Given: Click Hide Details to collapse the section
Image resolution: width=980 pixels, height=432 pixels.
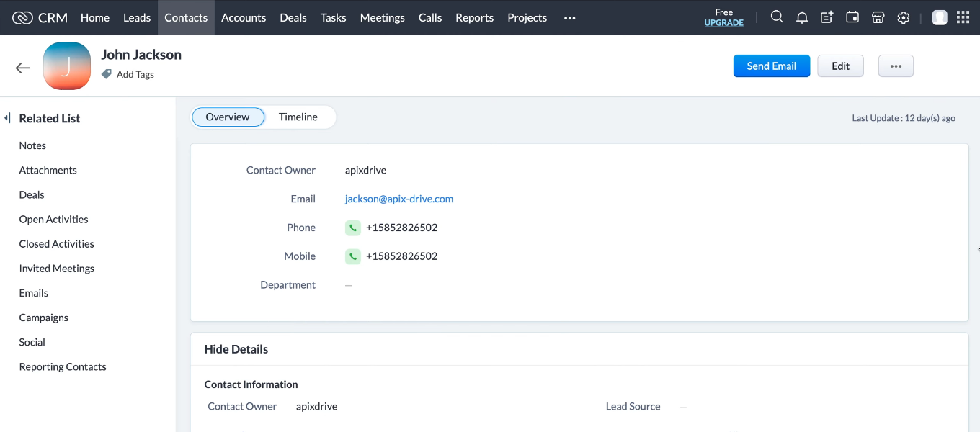Looking at the screenshot, I should 236,348.
